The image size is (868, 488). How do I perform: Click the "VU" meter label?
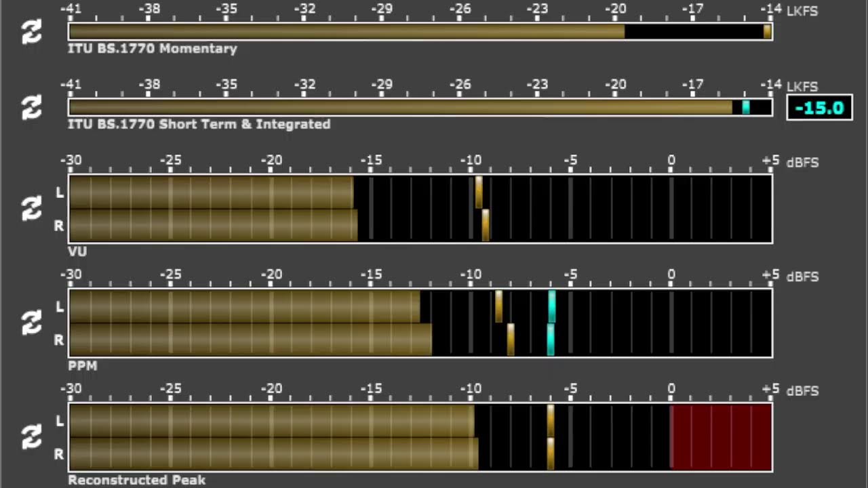click(x=77, y=251)
